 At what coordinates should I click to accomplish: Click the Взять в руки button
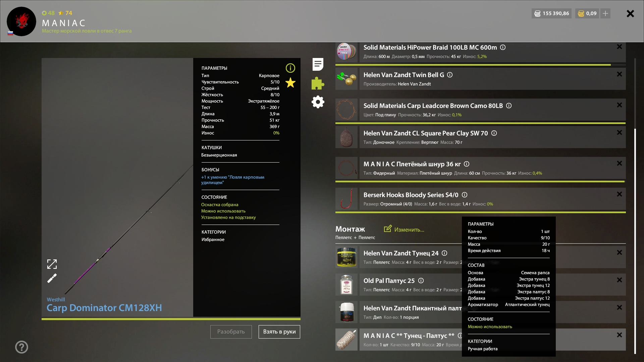279,331
